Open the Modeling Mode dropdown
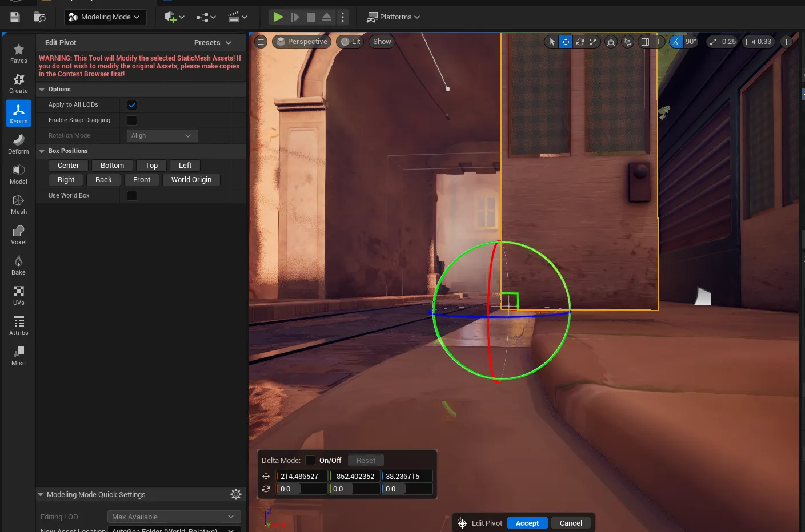The height and width of the screenshot is (532, 805). coord(105,17)
